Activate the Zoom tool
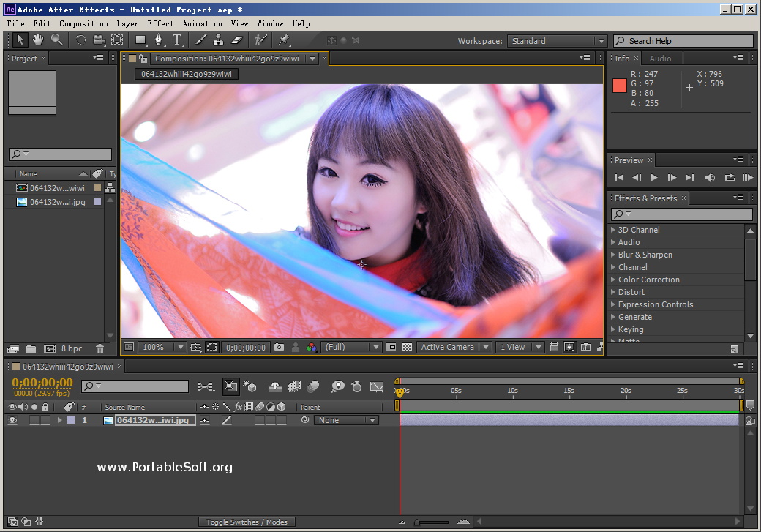The width and height of the screenshot is (761, 532). 57,40
